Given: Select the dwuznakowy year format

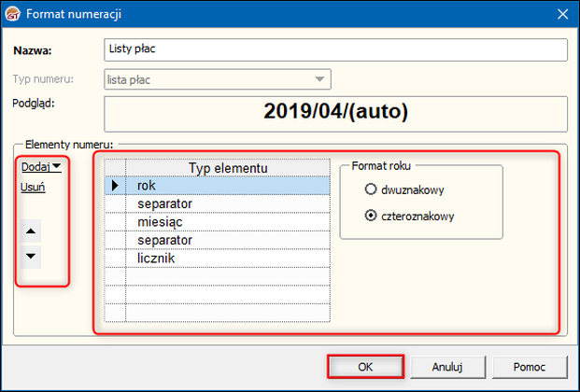Looking at the screenshot, I should point(372,189).
